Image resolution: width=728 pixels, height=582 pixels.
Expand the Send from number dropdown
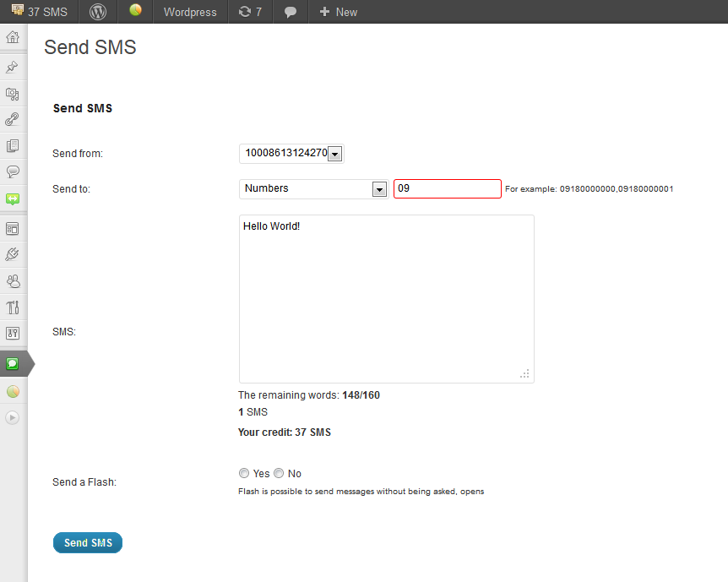[x=291, y=153]
